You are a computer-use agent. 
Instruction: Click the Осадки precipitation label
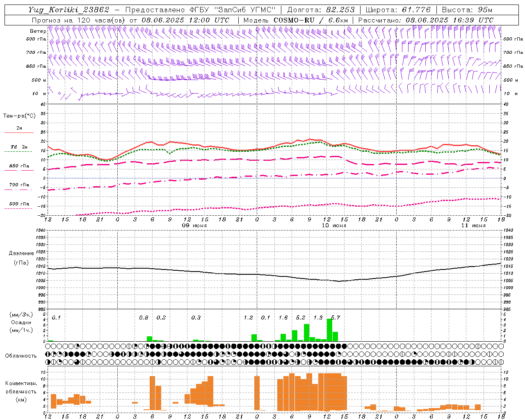pos(21,322)
